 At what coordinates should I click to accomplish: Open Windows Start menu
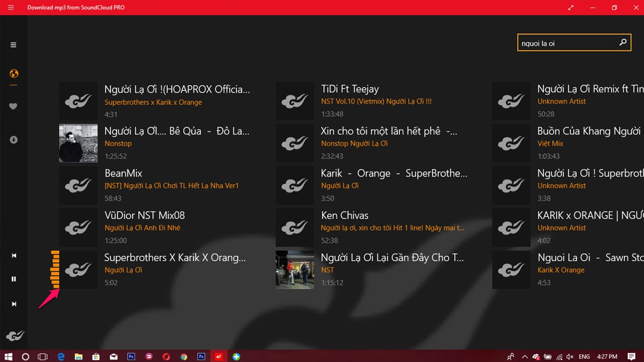click(x=8, y=356)
